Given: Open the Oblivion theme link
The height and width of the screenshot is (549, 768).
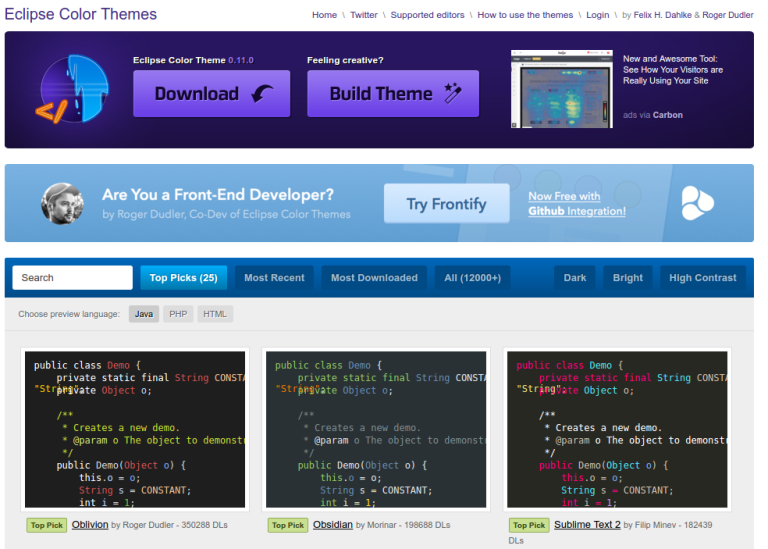Looking at the screenshot, I should pos(90,525).
